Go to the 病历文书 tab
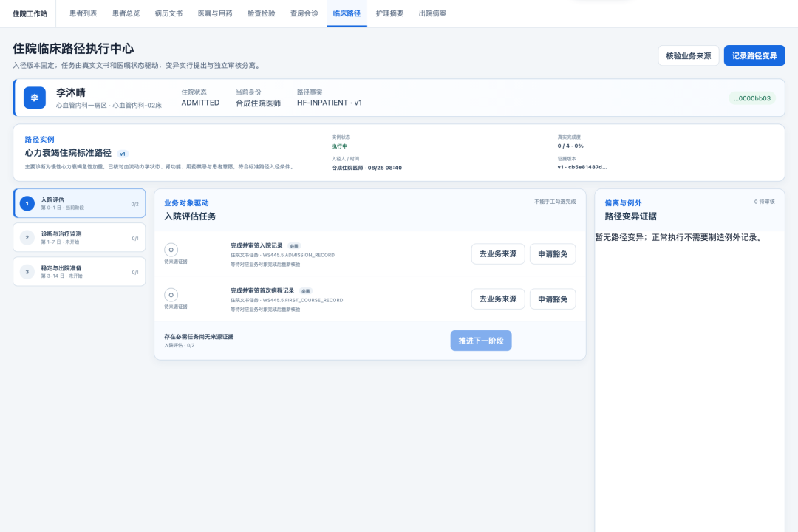The height and width of the screenshot is (532, 798). tap(168, 14)
